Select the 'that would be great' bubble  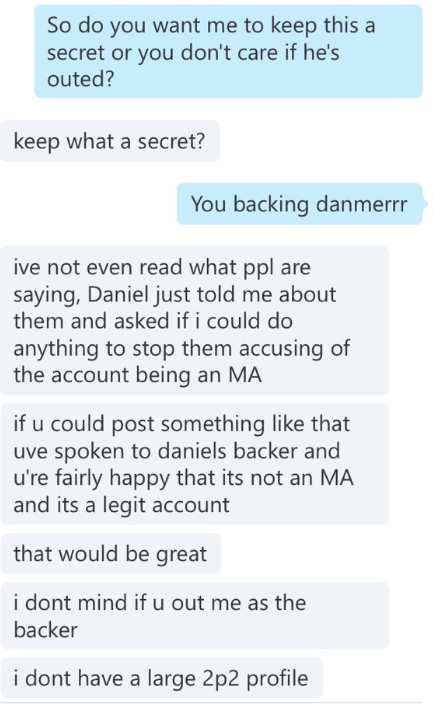point(111,554)
